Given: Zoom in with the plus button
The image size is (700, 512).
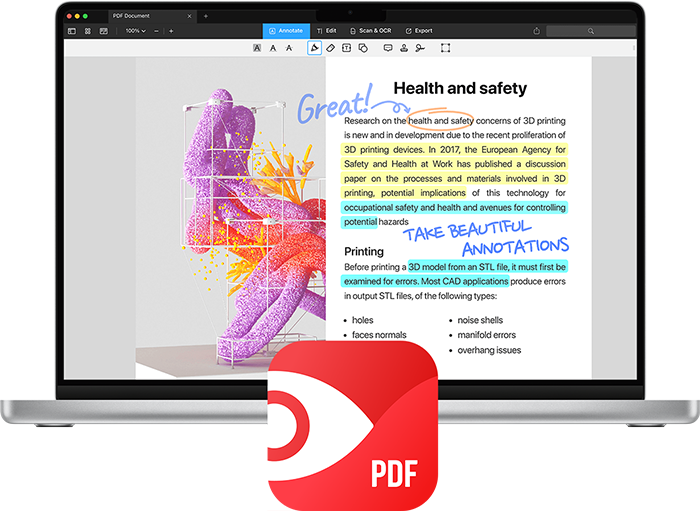Looking at the screenshot, I should click(x=171, y=31).
